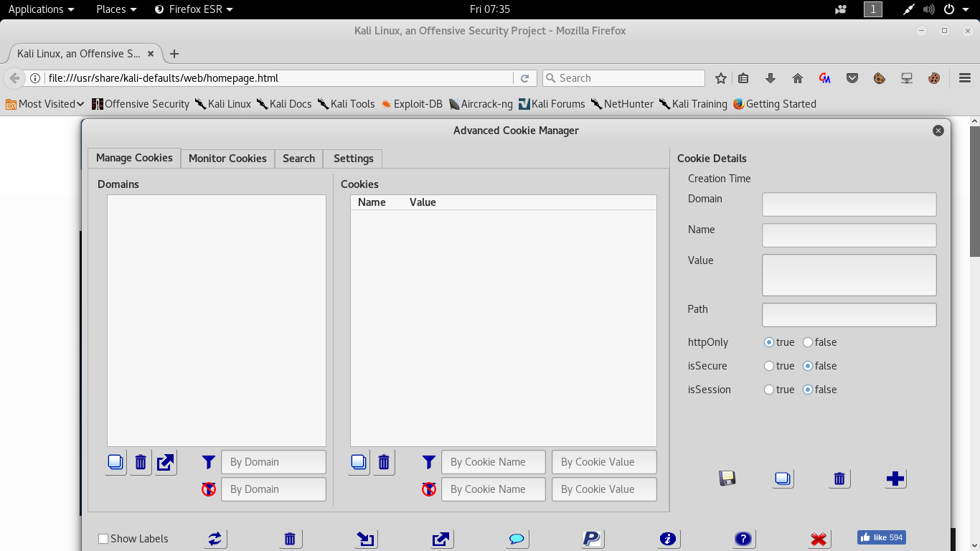Click the Facebook like 594 button

coord(882,537)
